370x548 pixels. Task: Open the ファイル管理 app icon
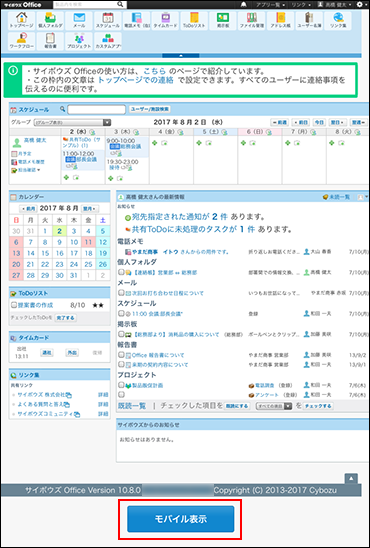tap(252, 21)
